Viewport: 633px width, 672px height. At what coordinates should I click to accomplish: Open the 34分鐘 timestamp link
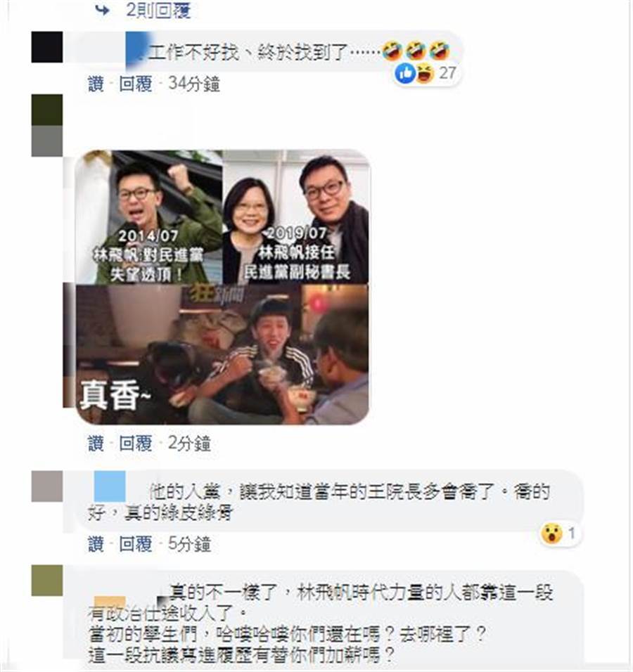pos(194,84)
